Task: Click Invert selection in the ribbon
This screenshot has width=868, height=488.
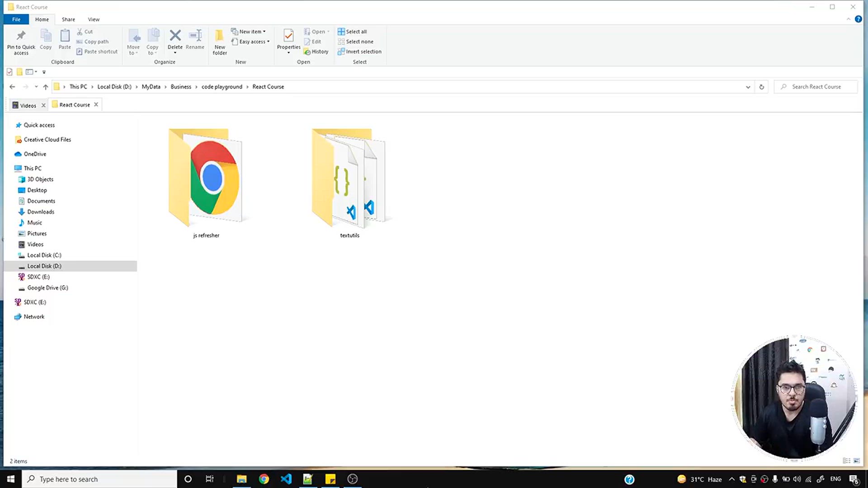Action: [359, 52]
